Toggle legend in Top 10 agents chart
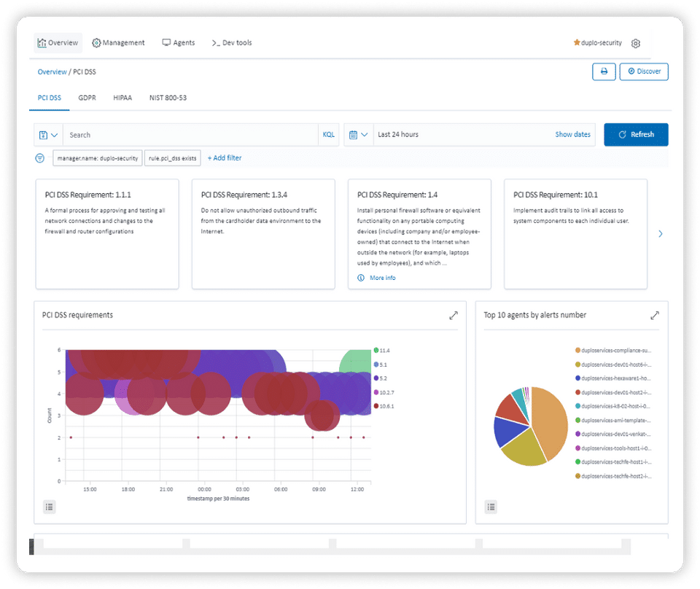 [491, 507]
